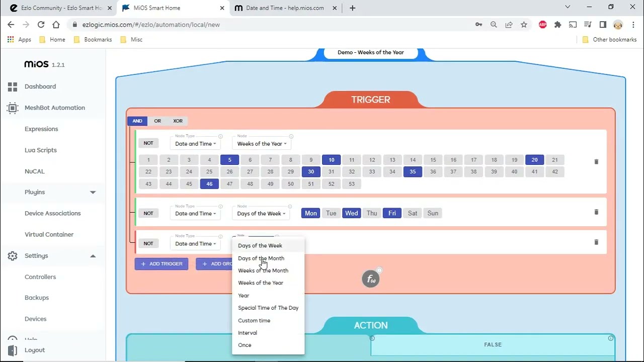Open Expressions in sidebar
644x362 pixels.
tap(41, 129)
